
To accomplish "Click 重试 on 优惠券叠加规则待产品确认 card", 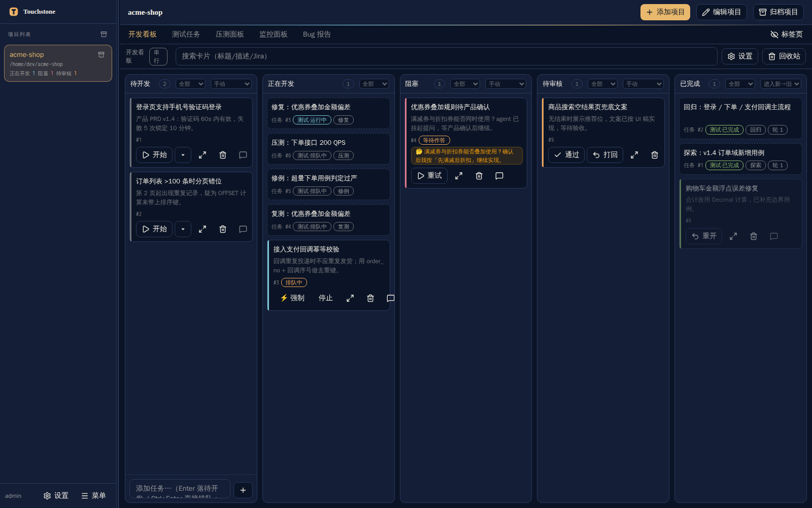I will [429, 176].
